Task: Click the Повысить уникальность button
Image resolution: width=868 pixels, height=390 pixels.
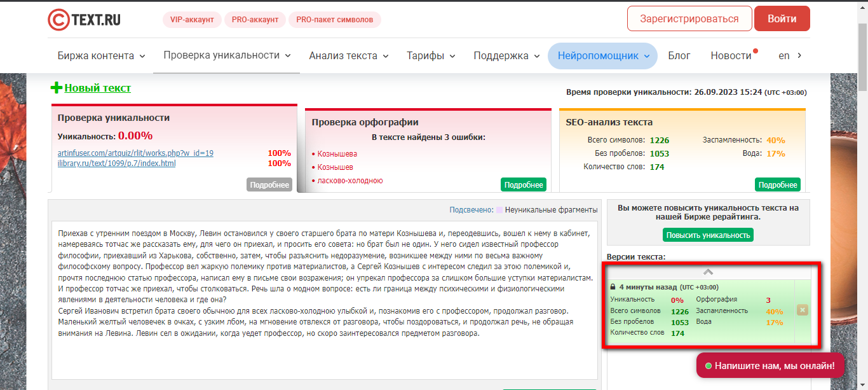Action: point(708,235)
